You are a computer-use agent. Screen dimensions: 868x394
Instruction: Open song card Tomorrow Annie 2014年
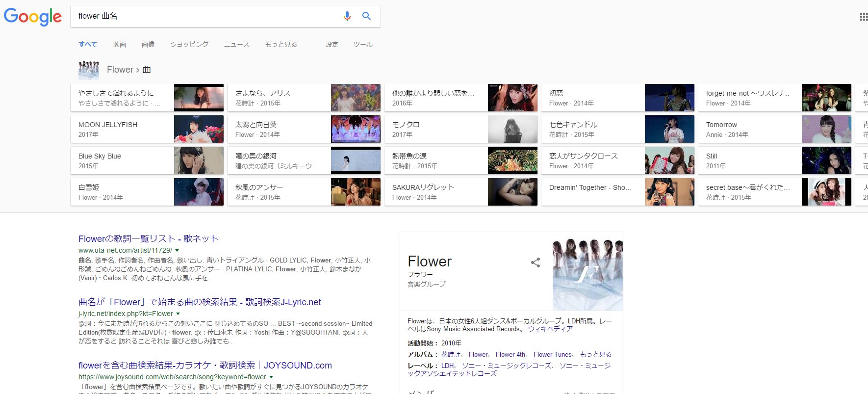point(775,129)
